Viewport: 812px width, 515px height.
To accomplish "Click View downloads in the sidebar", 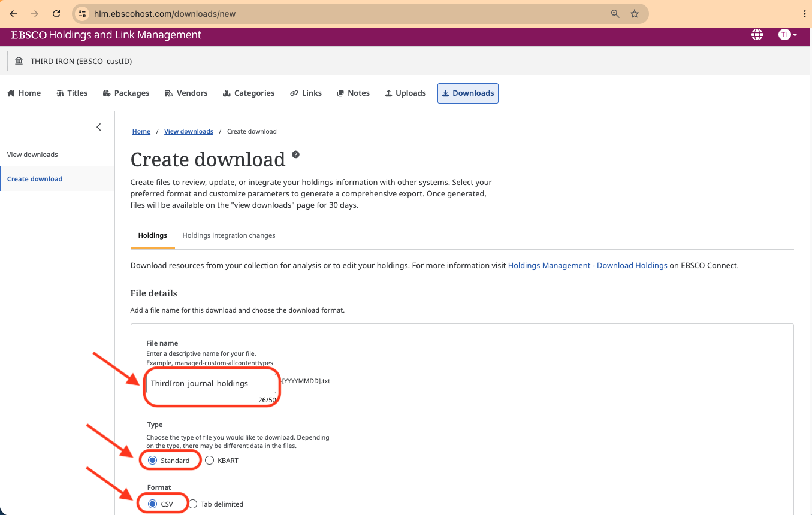I will (x=32, y=154).
